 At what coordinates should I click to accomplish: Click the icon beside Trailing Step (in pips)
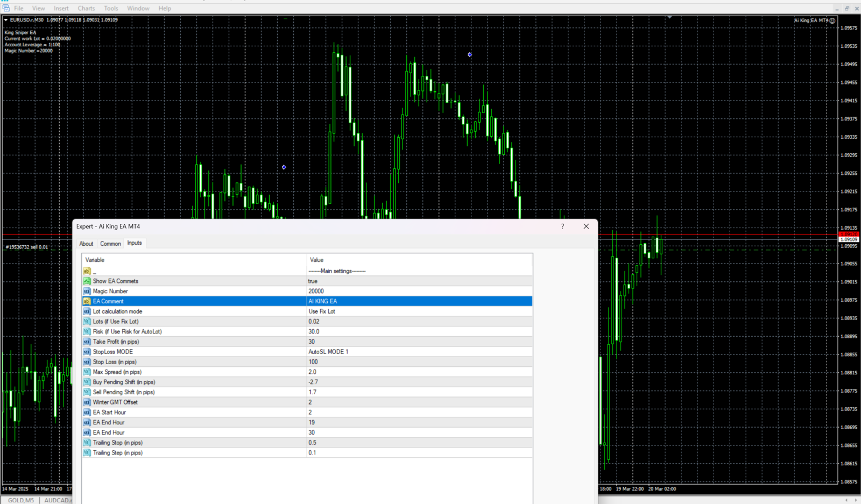coord(87,453)
